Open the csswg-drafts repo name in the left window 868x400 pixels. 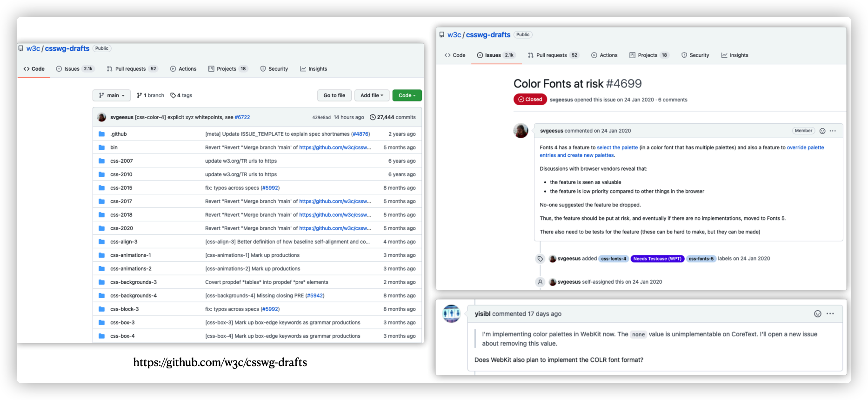(x=67, y=48)
